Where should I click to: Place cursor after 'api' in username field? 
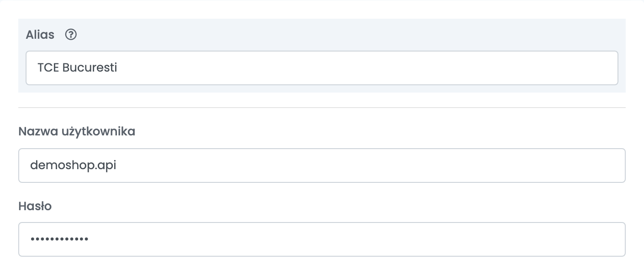click(x=117, y=166)
